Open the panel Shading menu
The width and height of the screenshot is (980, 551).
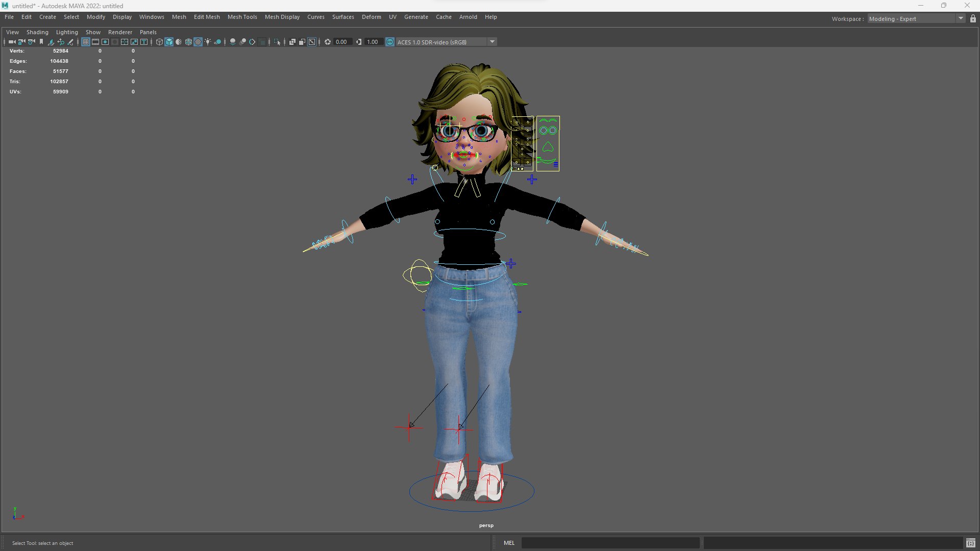[37, 32]
